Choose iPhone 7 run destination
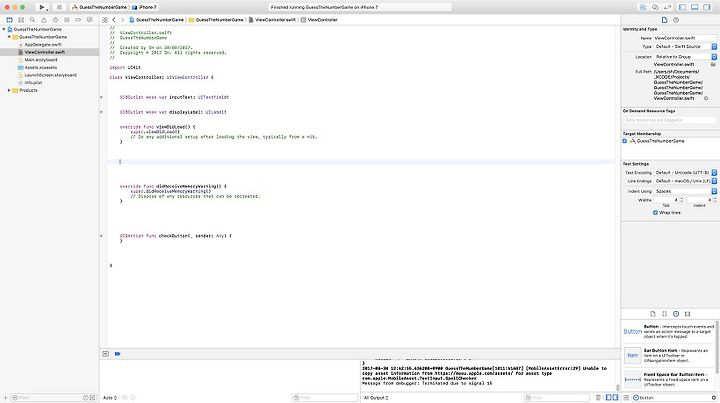This screenshot has width=720, height=403. coord(145,7)
